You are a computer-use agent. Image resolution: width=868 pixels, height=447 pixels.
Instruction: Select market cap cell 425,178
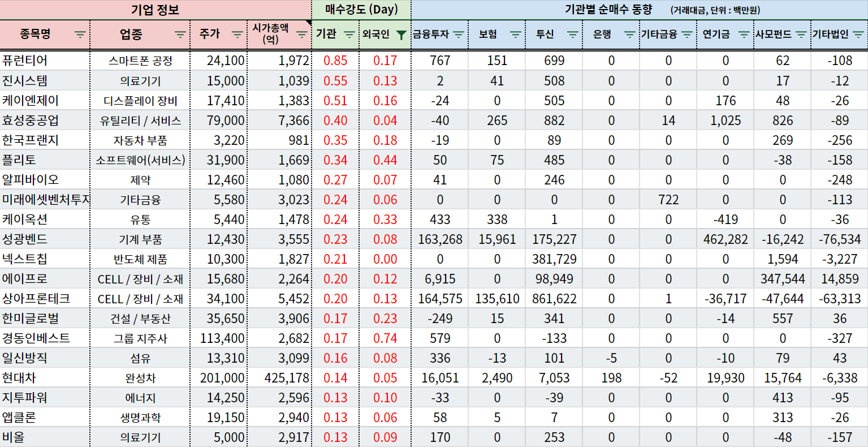279,377
